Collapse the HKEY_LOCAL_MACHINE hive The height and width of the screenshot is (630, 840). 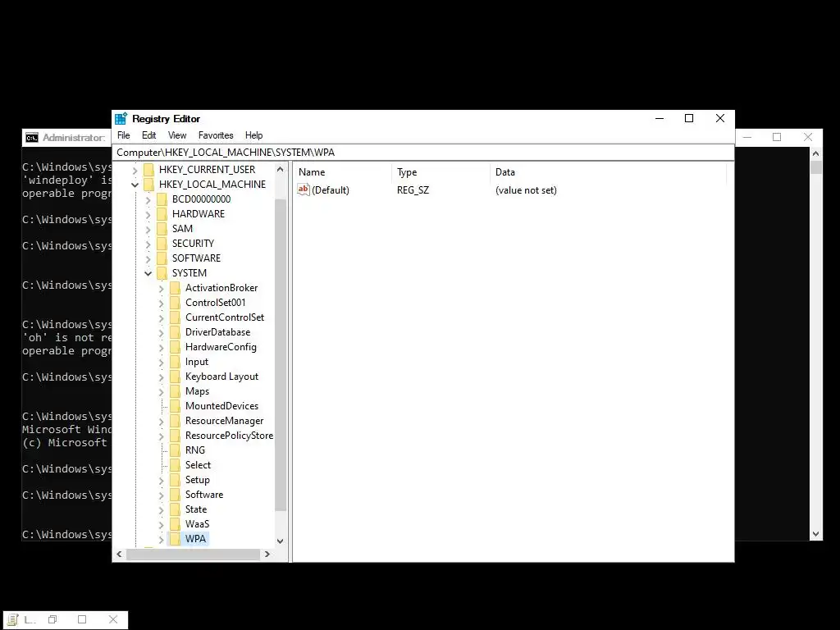[135, 185]
